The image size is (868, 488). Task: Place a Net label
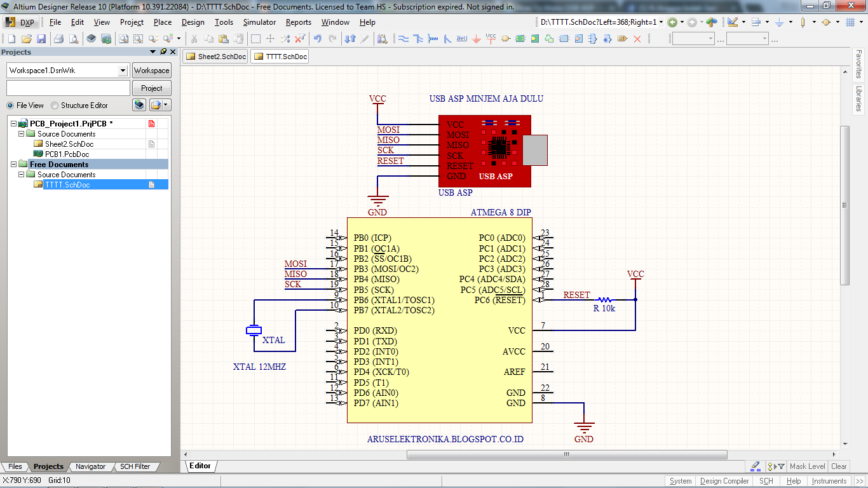461,38
